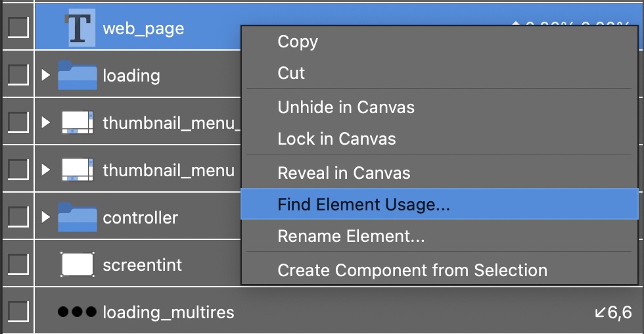The width and height of the screenshot is (644, 334).
Task: Toggle the checkbox for the loading folder
Action: point(17,75)
